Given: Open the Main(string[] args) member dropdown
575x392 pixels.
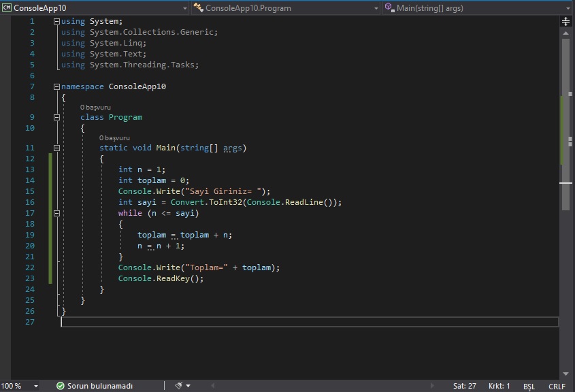Looking at the screenshot, I should [x=568, y=8].
